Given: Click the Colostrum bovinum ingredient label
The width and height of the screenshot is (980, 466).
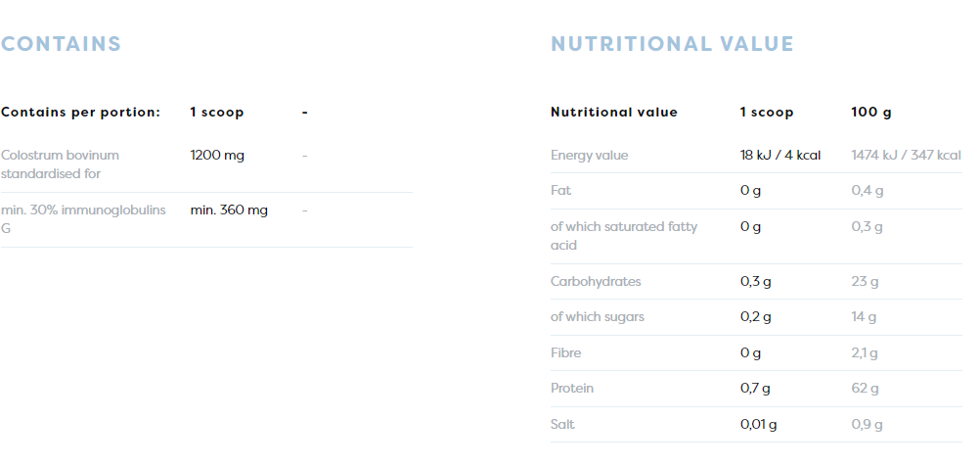Looking at the screenshot, I should tap(60, 163).
